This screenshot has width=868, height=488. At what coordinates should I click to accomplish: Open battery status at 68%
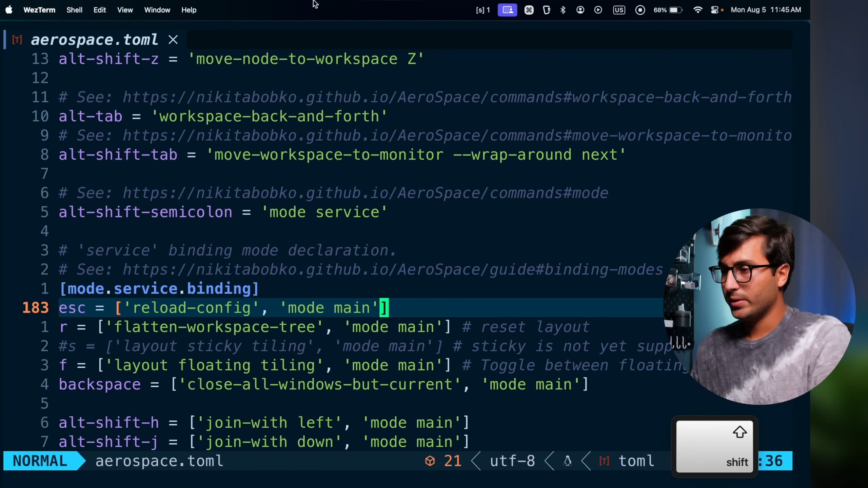pyautogui.click(x=668, y=10)
